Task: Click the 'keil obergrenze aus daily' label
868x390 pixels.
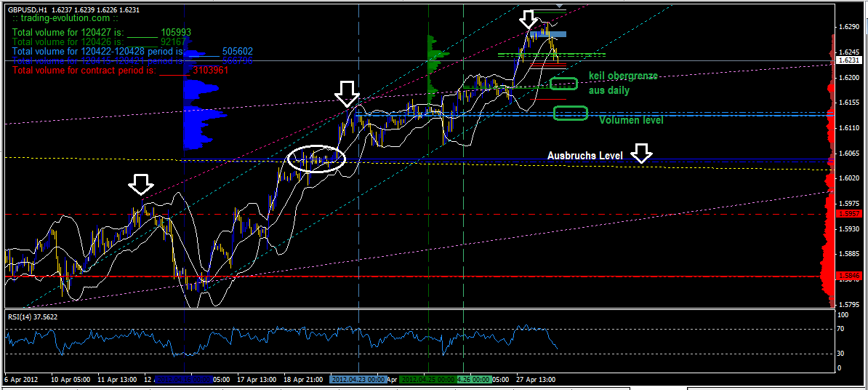Action: [x=623, y=83]
